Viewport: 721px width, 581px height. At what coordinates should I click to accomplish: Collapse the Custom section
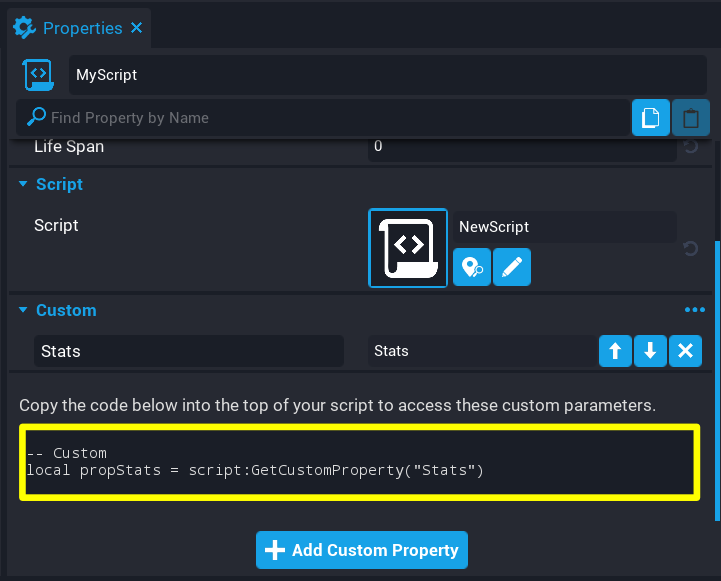[x=23, y=311]
